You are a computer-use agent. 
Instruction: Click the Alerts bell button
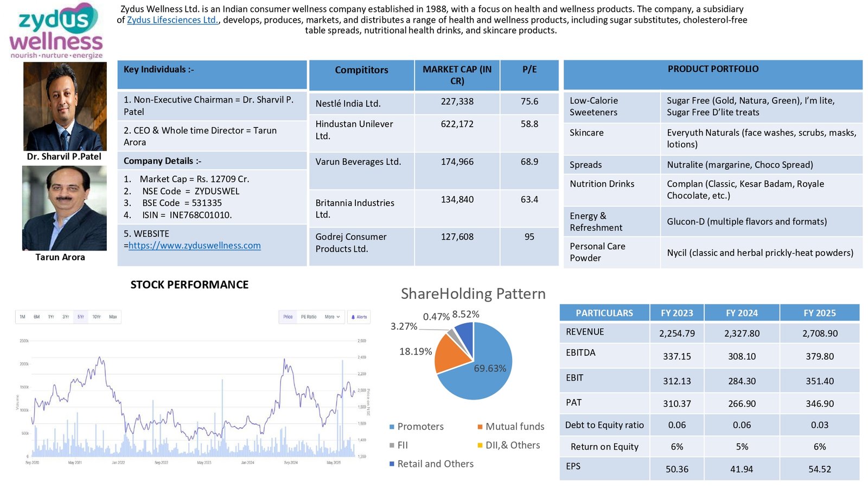(x=359, y=317)
